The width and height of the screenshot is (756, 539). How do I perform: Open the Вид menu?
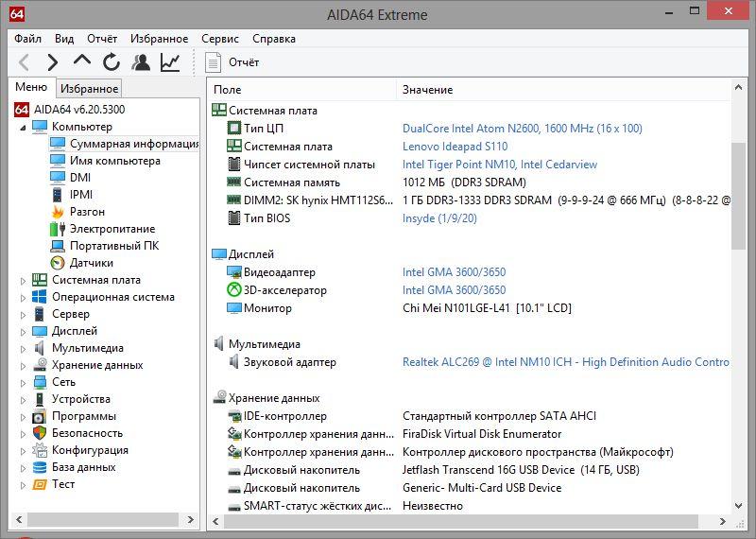64,39
